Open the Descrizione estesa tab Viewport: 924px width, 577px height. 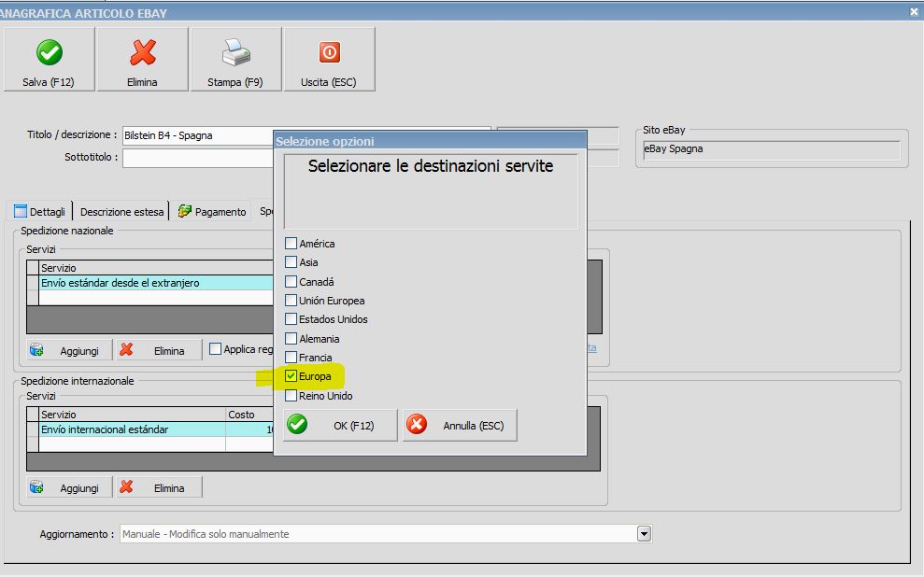tap(121, 211)
